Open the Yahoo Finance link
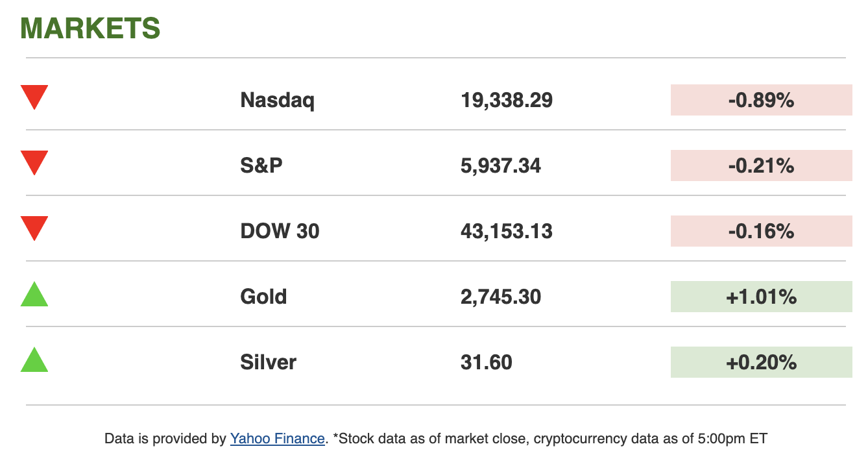This screenshot has height=466, width=868. coord(277,439)
